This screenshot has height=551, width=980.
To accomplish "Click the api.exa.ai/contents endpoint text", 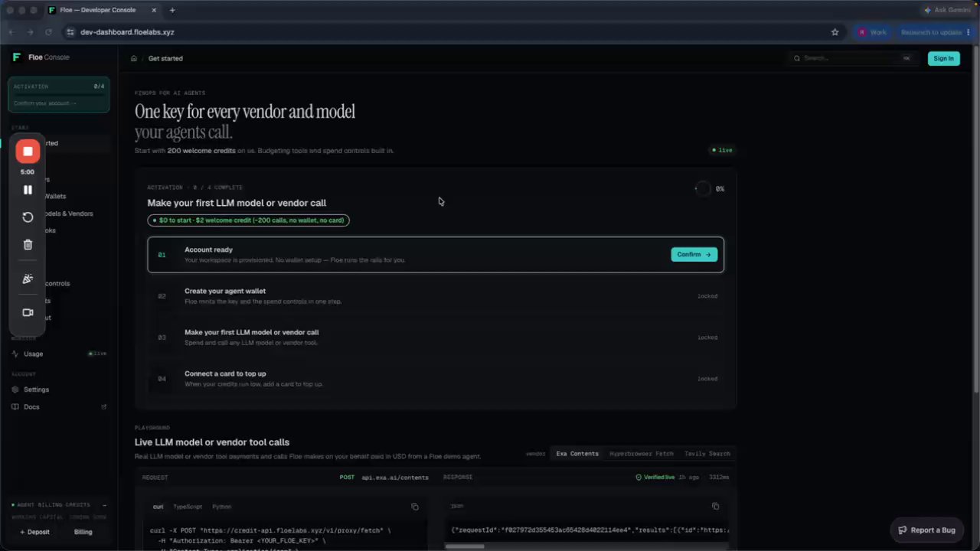I will 395,477.
